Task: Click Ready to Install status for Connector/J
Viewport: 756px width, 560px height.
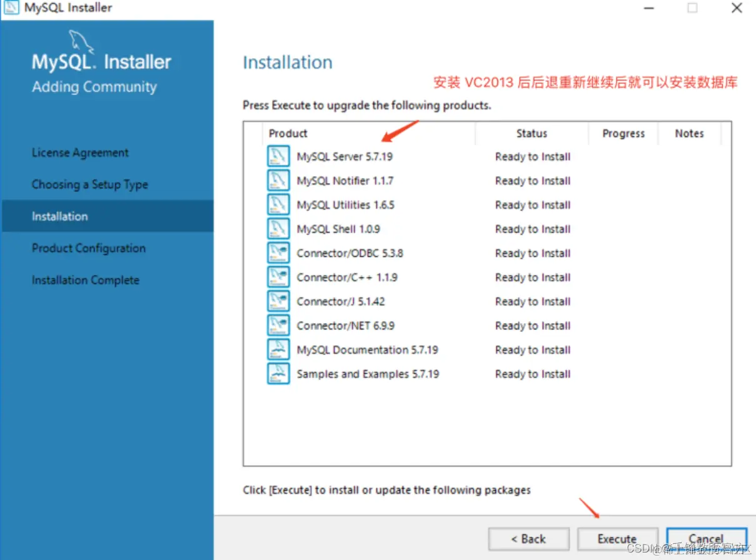Action: [533, 301]
